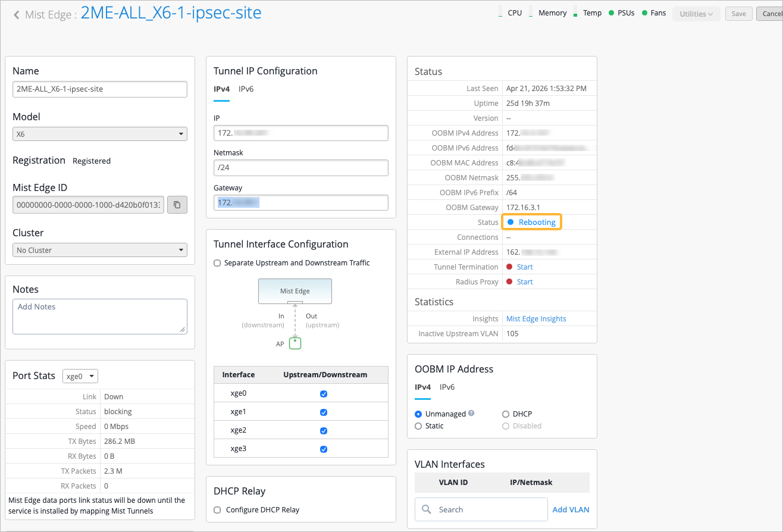Click the TX Packets value 2.3 M

113,471
